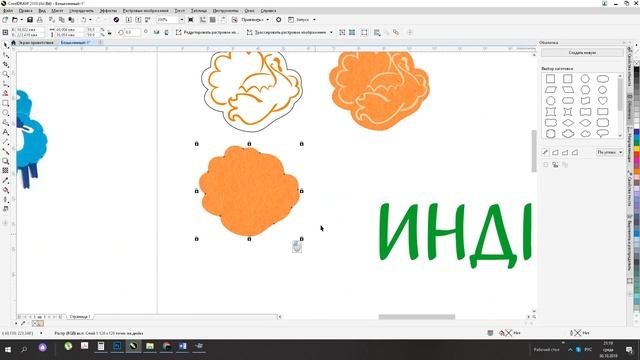The image size is (640, 360).
Task: Click the Print icon in the toolbar
Action: click(40, 20)
